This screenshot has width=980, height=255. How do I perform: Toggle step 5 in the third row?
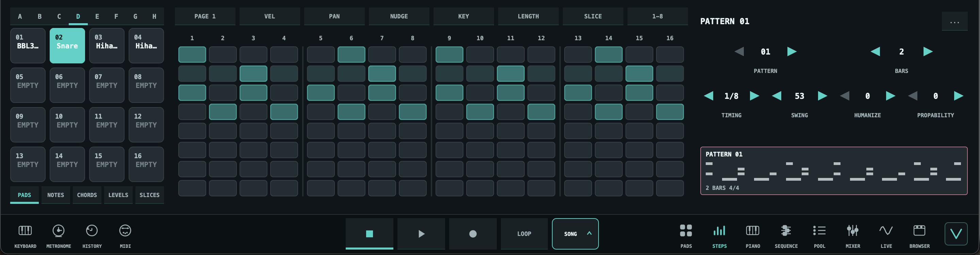tap(321, 93)
